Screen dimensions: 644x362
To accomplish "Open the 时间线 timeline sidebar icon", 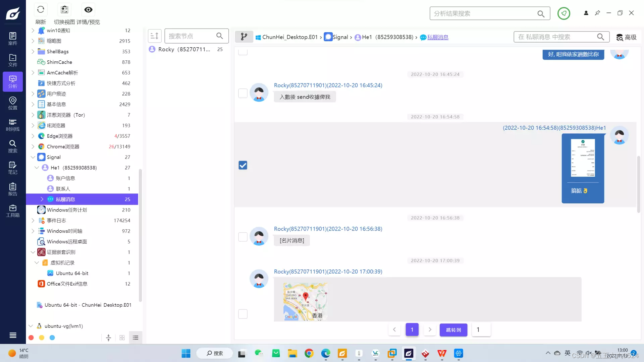I will 13,125.
